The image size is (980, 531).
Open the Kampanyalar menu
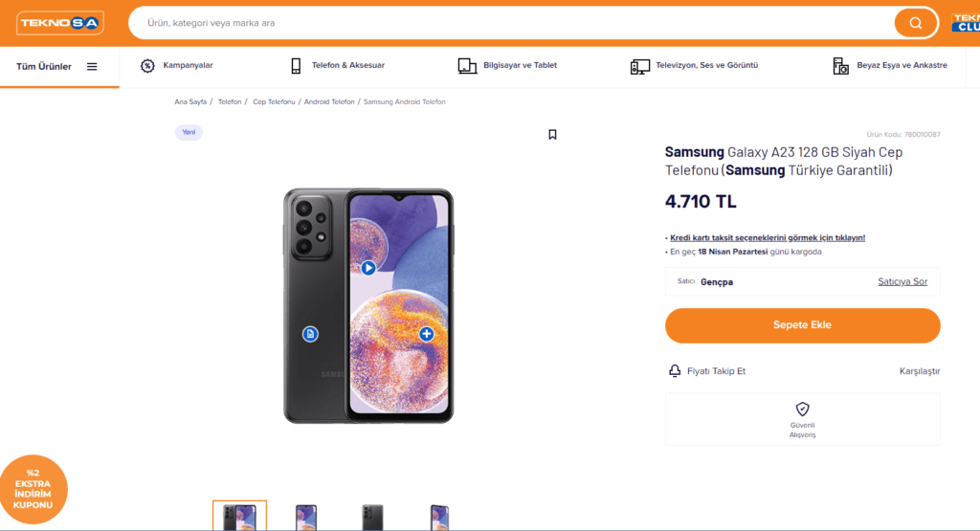[177, 66]
